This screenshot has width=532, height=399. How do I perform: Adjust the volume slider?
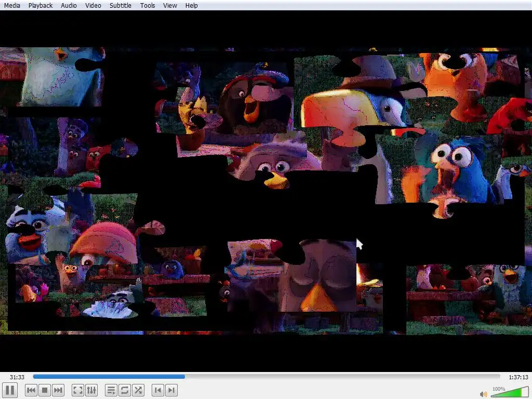point(510,392)
